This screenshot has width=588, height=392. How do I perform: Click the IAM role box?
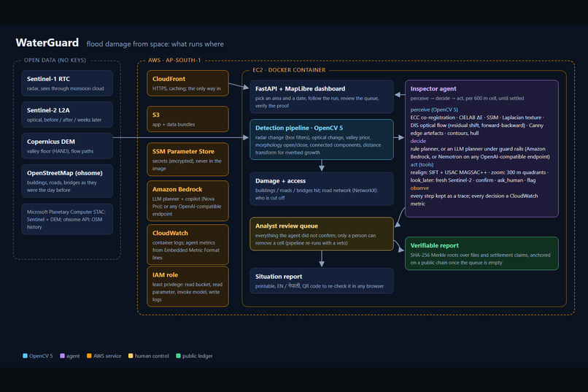(187, 287)
